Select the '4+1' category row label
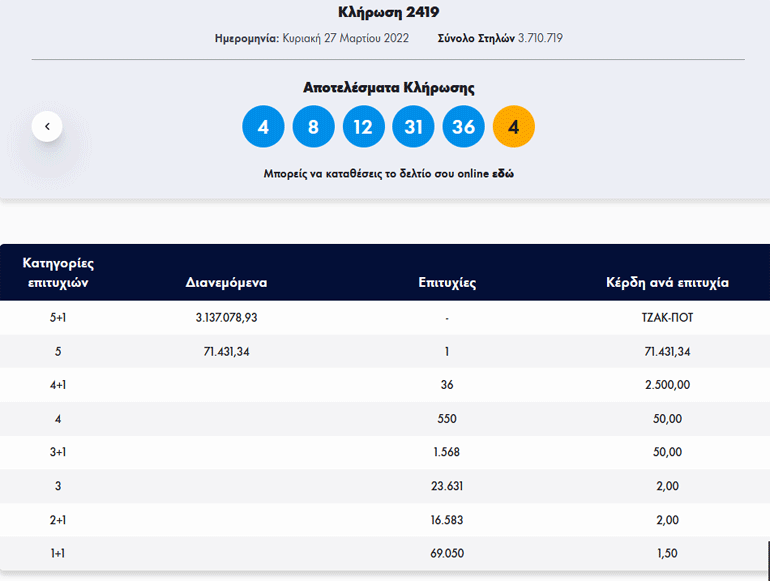Screen dimensions: 770x581 click(x=58, y=385)
